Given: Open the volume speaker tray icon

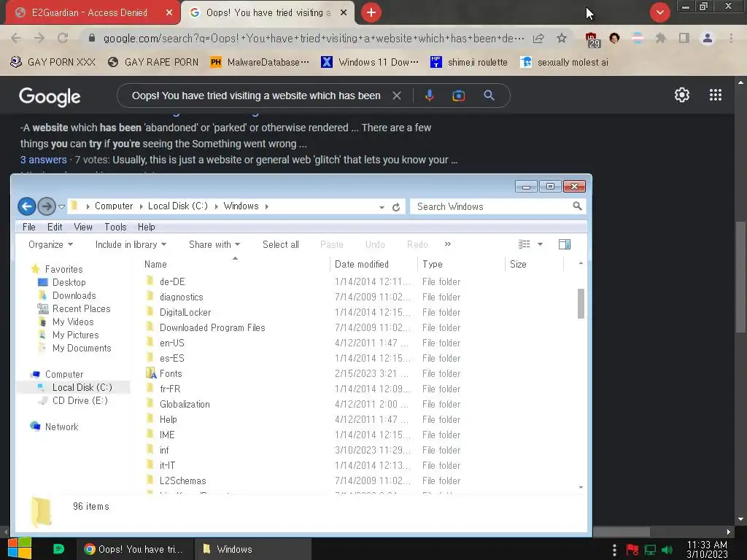Looking at the screenshot, I should point(667,550).
